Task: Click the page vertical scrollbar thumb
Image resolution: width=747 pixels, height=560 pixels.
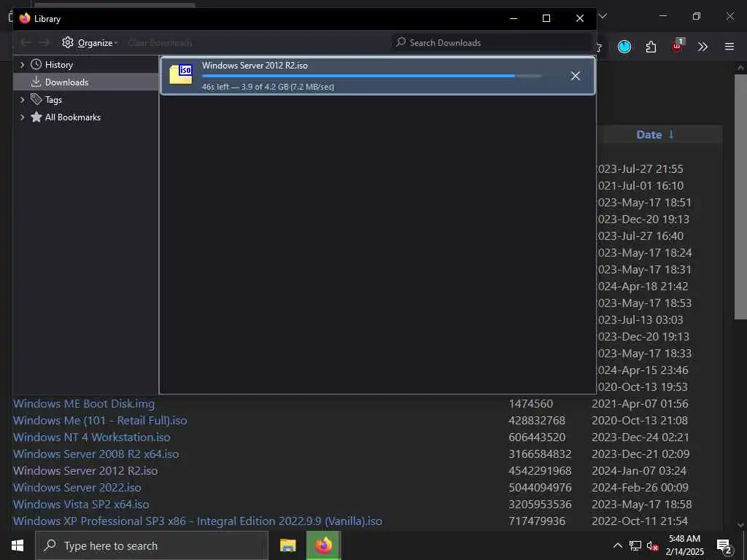Action: coord(740,196)
